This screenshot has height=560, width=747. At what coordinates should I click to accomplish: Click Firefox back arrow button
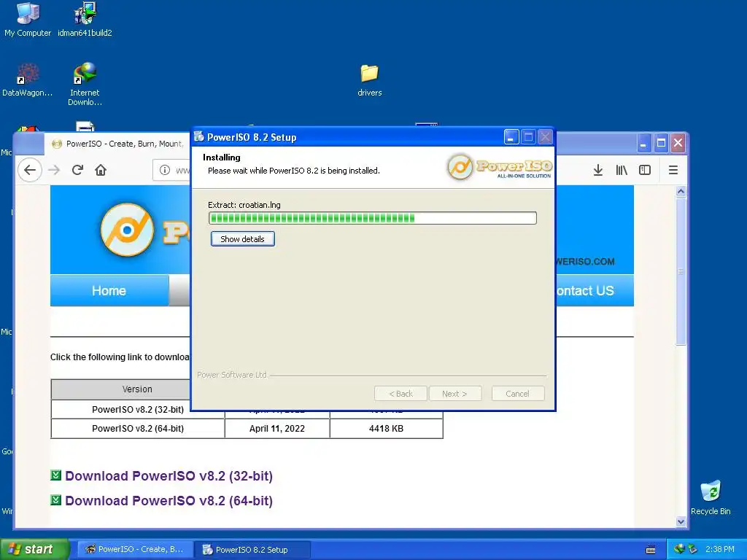(x=29, y=170)
